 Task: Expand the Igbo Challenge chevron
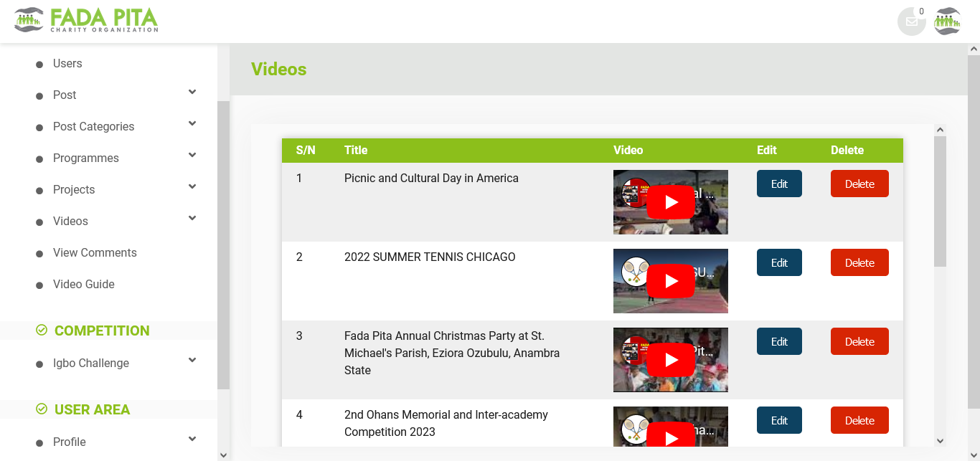click(x=192, y=361)
